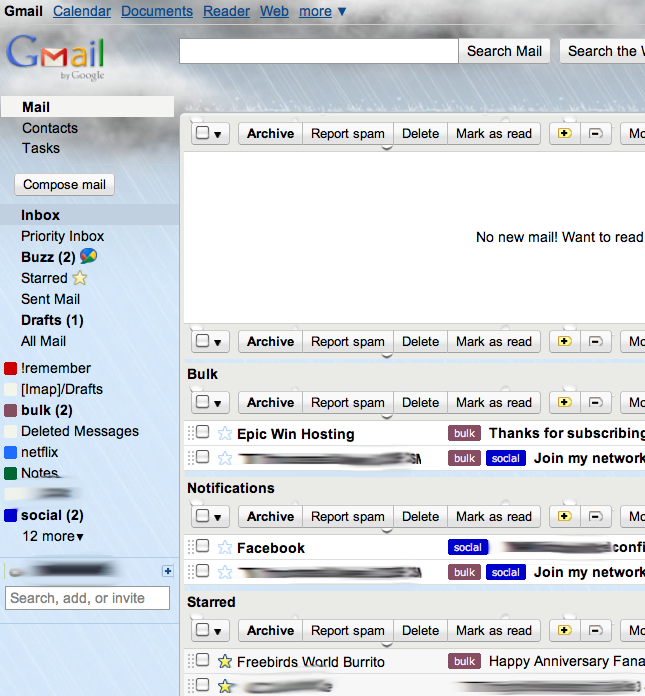Image resolution: width=645 pixels, height=696 pixels.
Task: Switch to Contacts in the sidebar
Action: 50,128
